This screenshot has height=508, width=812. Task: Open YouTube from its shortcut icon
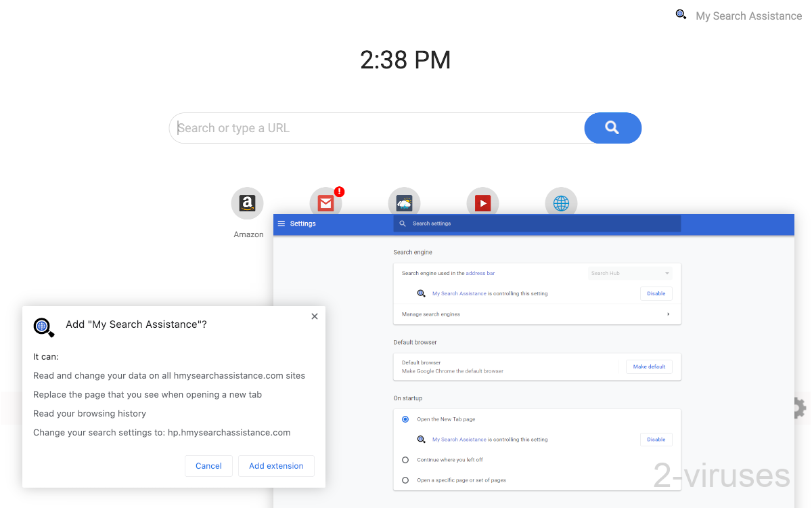pyautogui.click(x=482, y=203)
